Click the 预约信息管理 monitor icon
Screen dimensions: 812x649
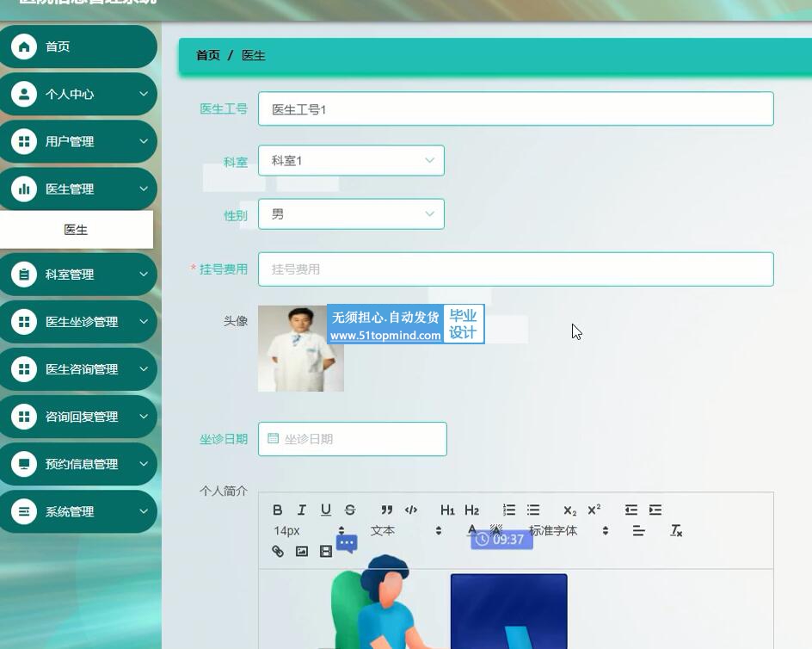(x=24, y=464)
